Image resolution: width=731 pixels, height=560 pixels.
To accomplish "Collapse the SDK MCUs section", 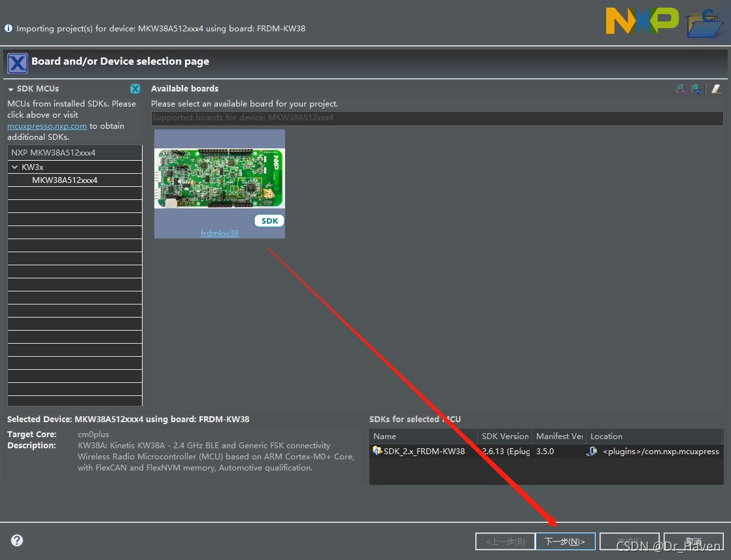I will click(x=10, y=89).
